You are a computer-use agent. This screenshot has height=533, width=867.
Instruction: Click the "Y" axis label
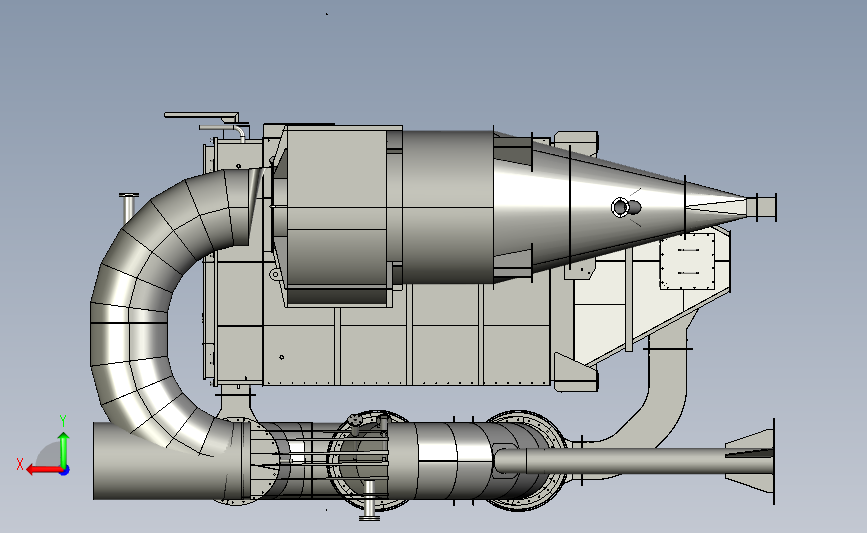tap(63, 422)
